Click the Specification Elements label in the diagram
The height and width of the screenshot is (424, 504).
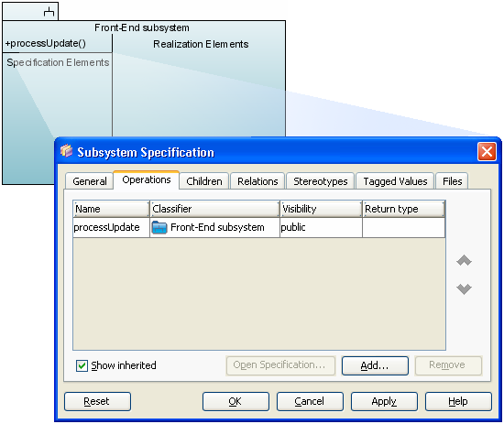click(x=58, y=62)
